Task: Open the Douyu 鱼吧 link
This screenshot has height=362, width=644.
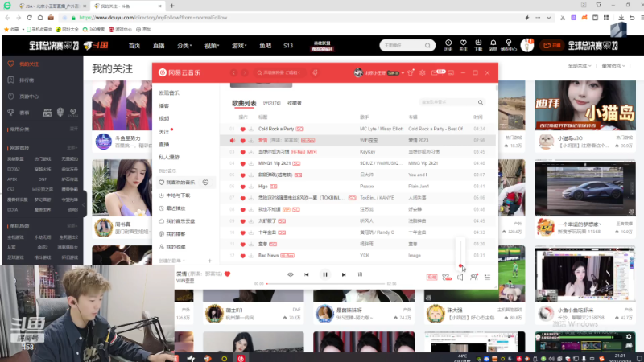Action: pyautogui.click(x=266, y=46)
